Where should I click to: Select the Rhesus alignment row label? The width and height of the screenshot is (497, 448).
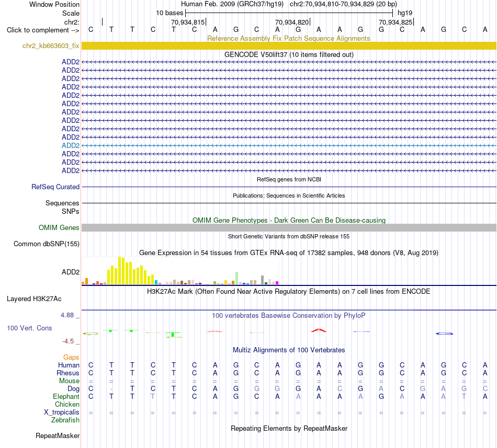click(x=68, y=373)
